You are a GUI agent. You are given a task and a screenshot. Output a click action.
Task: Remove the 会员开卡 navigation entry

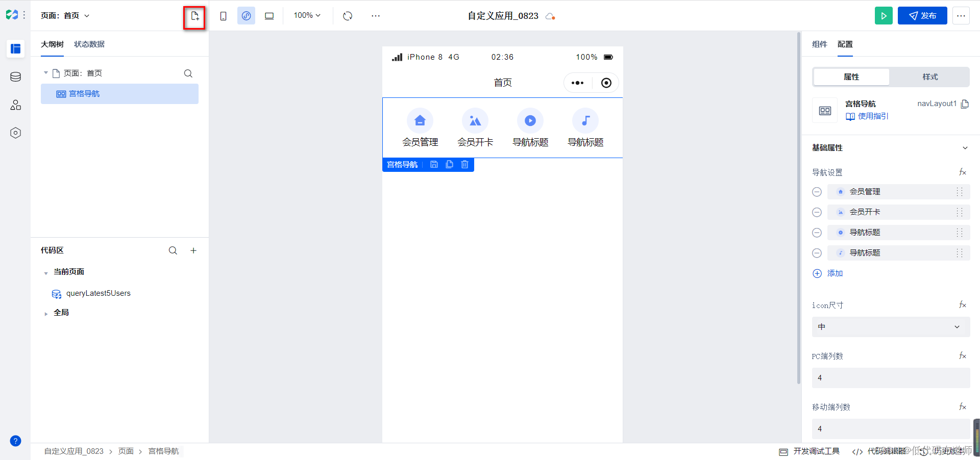(x=817, y=212)
